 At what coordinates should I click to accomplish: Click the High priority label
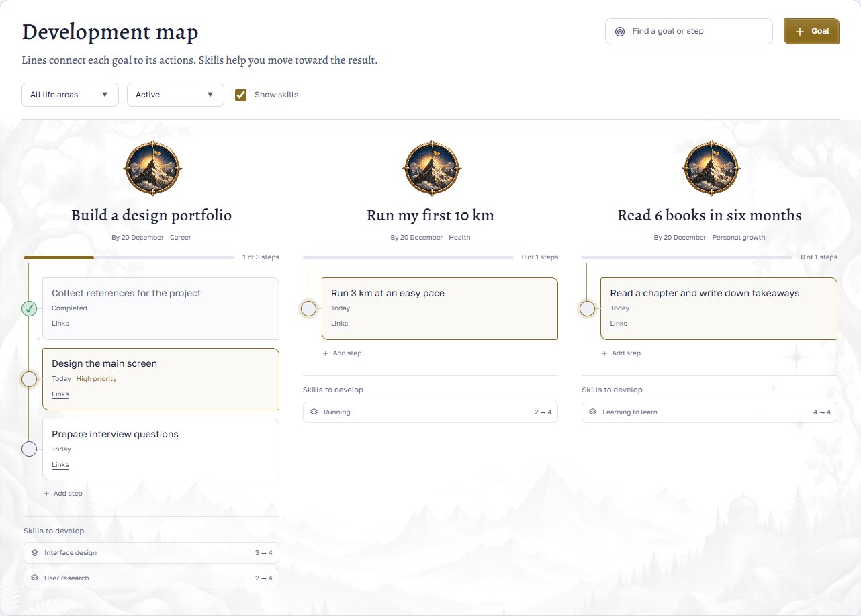point(97,379)
